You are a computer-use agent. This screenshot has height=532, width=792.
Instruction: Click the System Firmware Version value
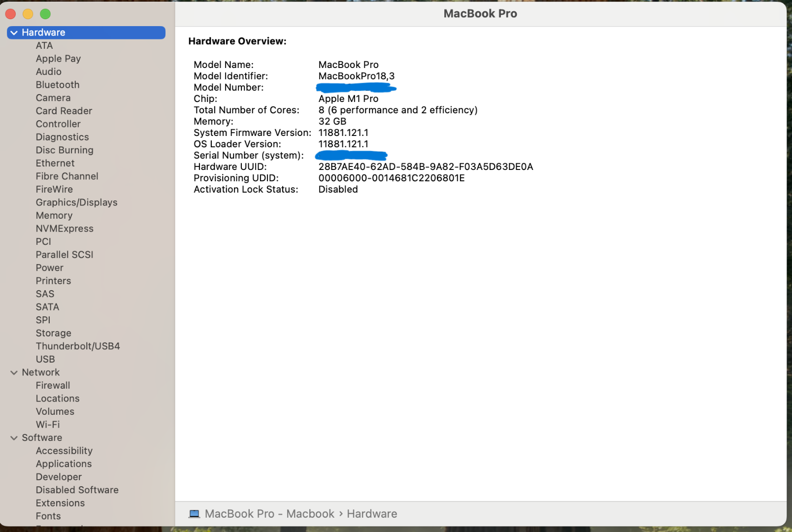343,133
